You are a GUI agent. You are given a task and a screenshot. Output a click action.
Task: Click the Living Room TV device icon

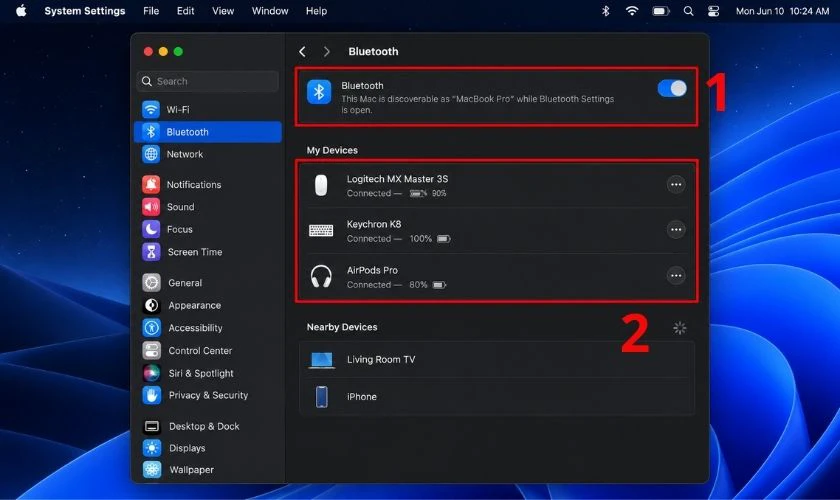(321, 360)
